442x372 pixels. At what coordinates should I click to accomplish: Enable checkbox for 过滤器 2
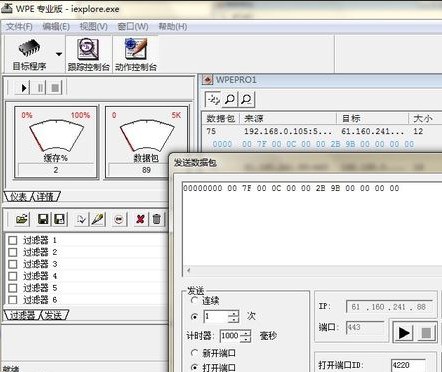point(13,252)
